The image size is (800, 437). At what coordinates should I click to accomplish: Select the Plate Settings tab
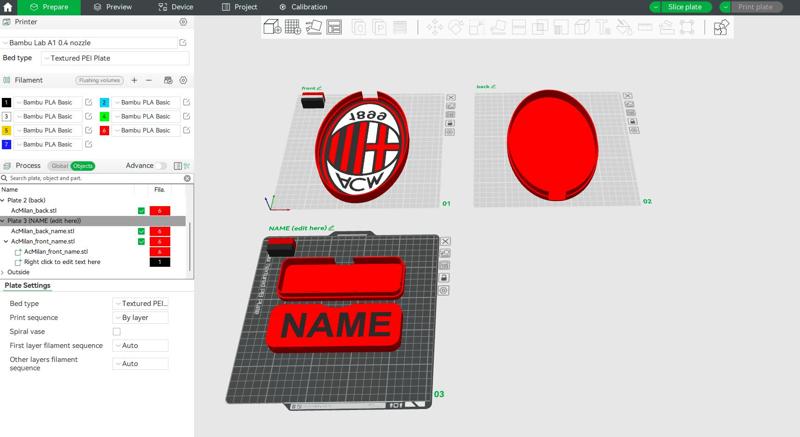coord(28,286)
